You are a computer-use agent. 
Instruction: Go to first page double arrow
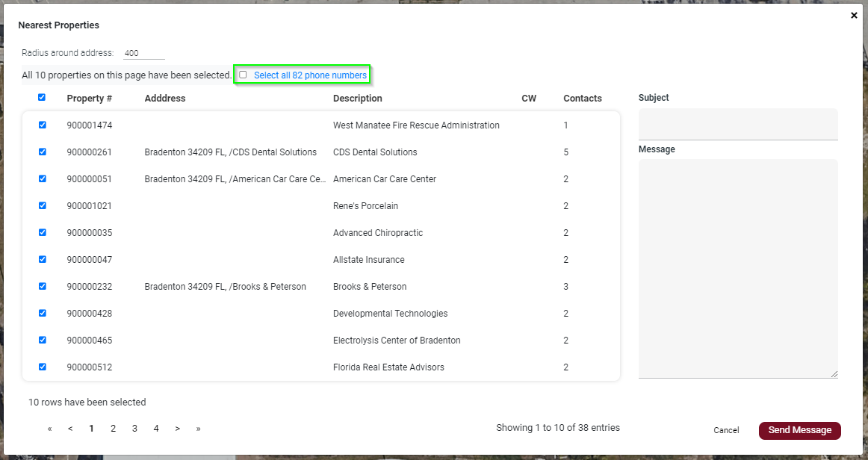point(49,429)
